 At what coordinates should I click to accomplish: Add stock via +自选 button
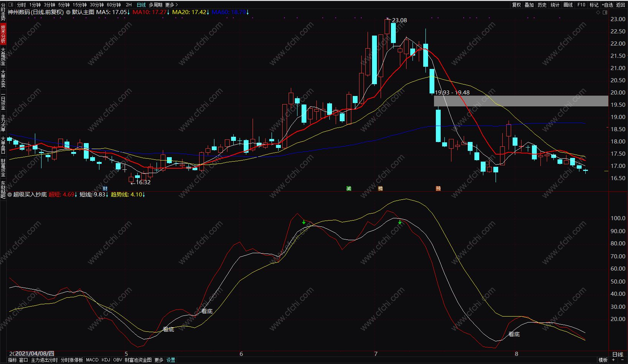pyautogui.click(x=608, y=5)
